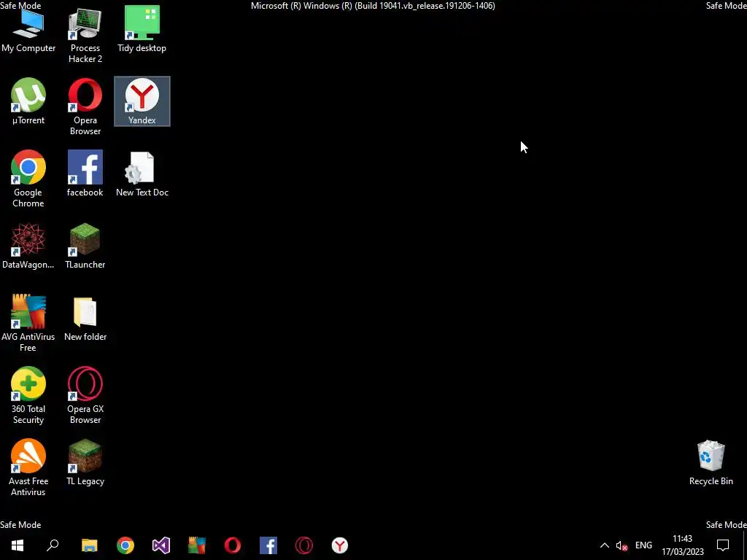The width and height of the screenshot is (747, 560).
Task: Launch Google Chrome from the taskbar
Action: coord(125,545)
